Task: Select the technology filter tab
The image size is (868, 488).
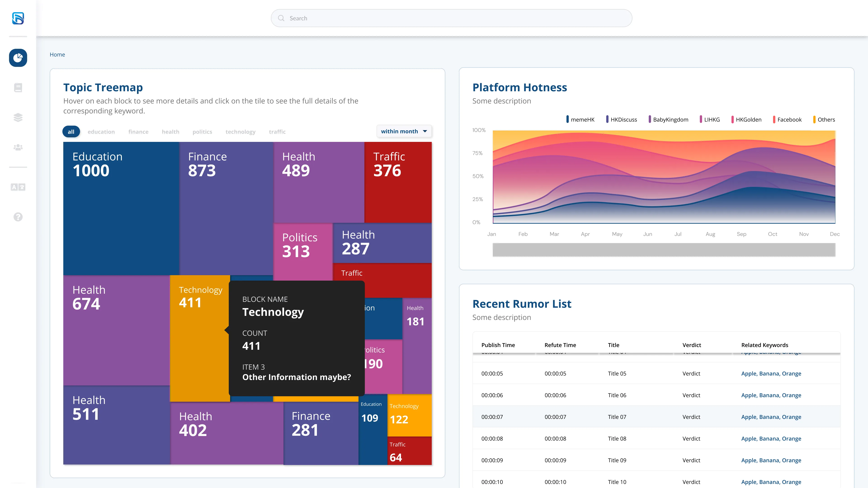Action: point(240,132)
